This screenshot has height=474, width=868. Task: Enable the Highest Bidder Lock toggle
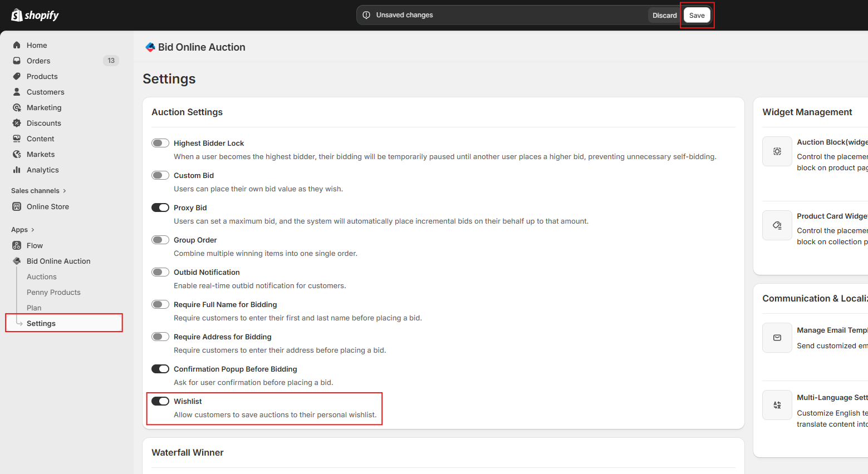point(160,143)
